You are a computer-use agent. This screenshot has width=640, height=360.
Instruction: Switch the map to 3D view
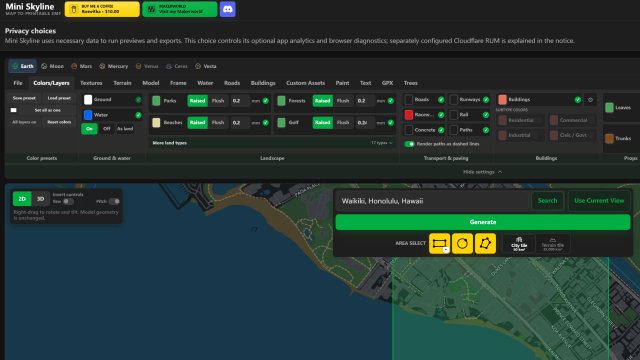tap(40, 199)
